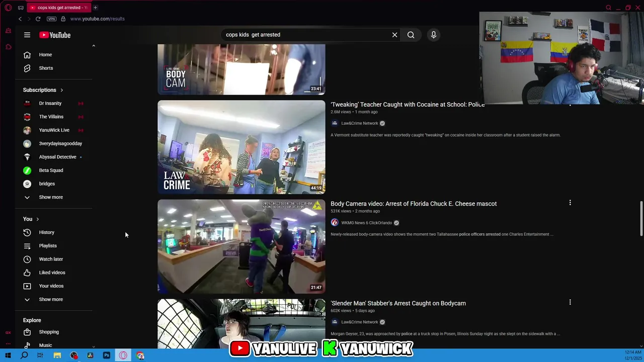Image resolution: width=644 pixels, height=362 pixels.
Task: Click the Opera GX taskbar icon
Action: click(x=123, y=355)
